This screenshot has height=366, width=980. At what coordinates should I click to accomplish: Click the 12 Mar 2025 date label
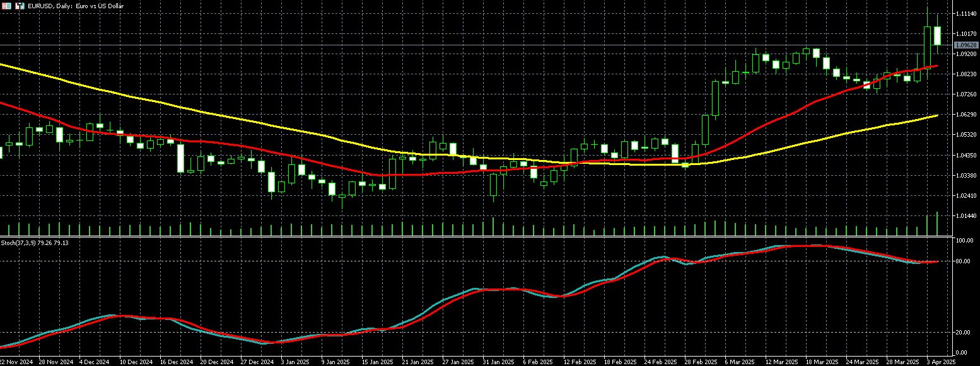(x=781, y=362)
